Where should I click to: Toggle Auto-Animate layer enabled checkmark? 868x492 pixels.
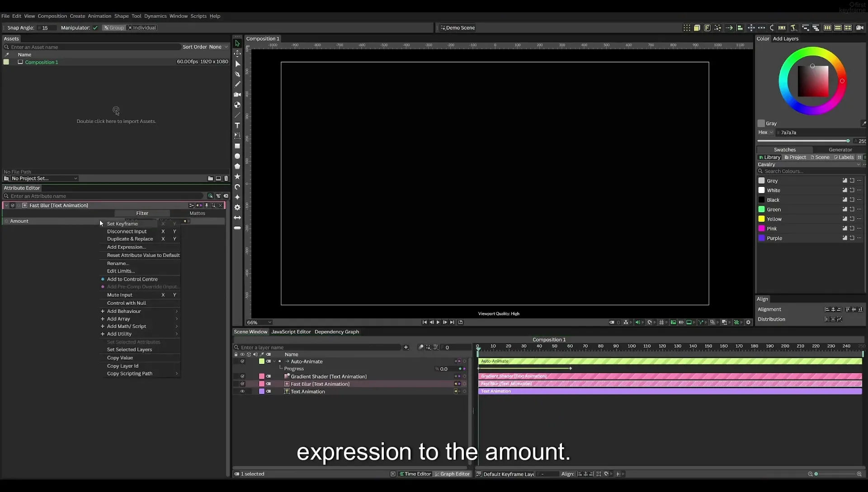(x=242, y=361)
